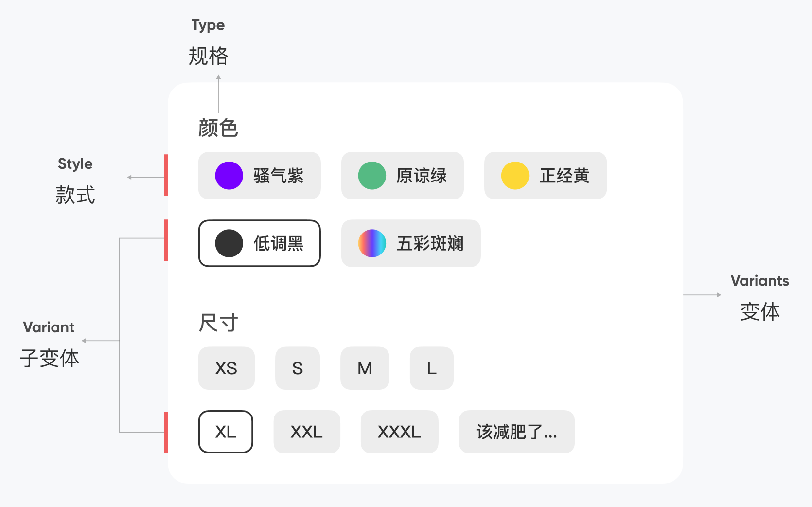
Task: Click the 该减肥了... size option
Action: pos(516,432)
